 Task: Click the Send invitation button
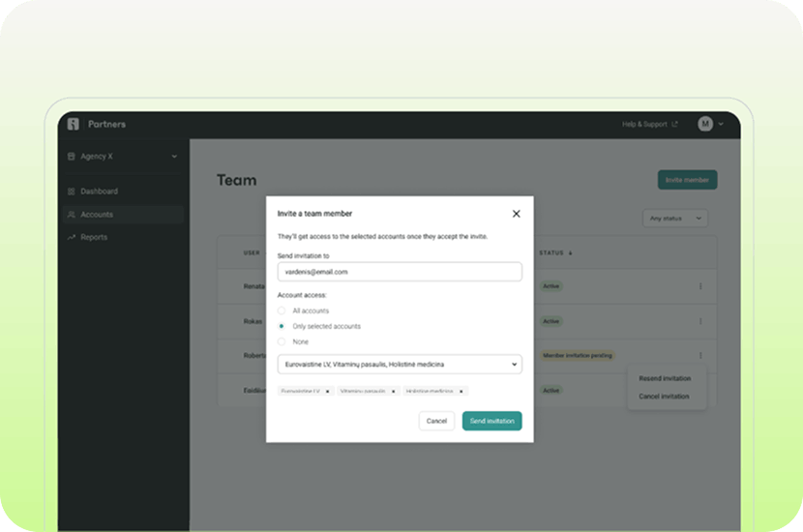[491, 421]
